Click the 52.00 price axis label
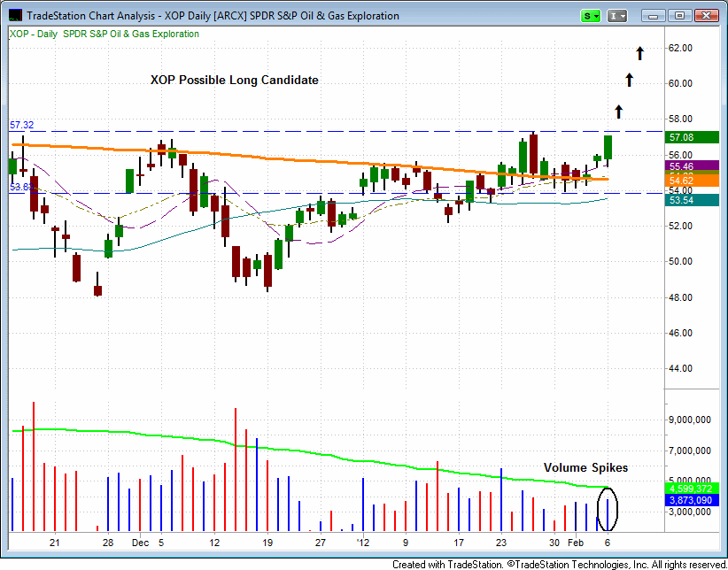 pyautogui.click(x=680, y=226)
